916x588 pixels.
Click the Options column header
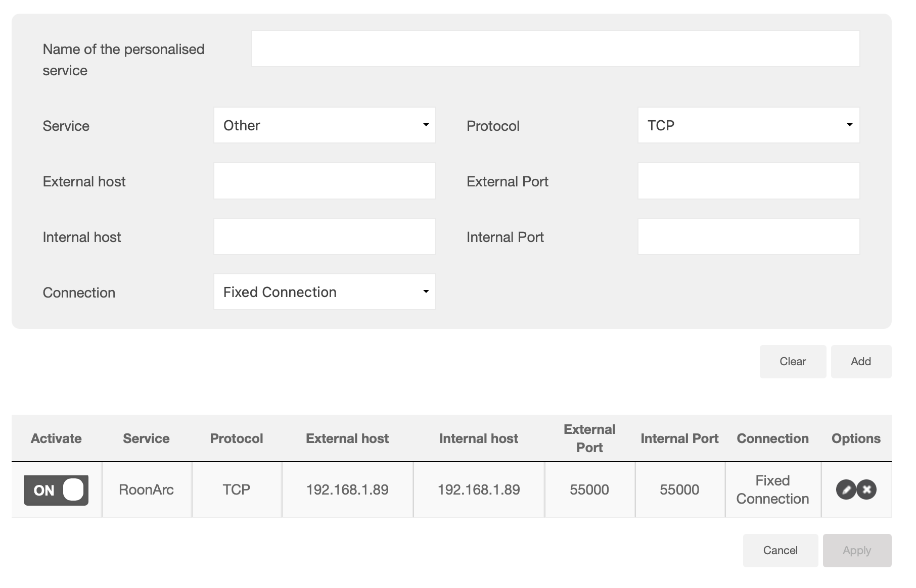click(855, 438)
